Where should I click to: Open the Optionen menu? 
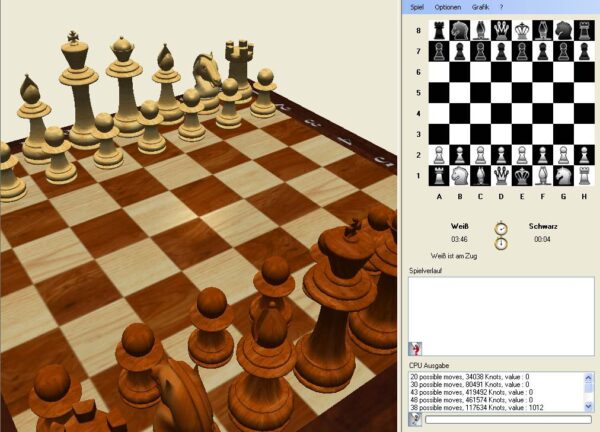tap(448, 7)
